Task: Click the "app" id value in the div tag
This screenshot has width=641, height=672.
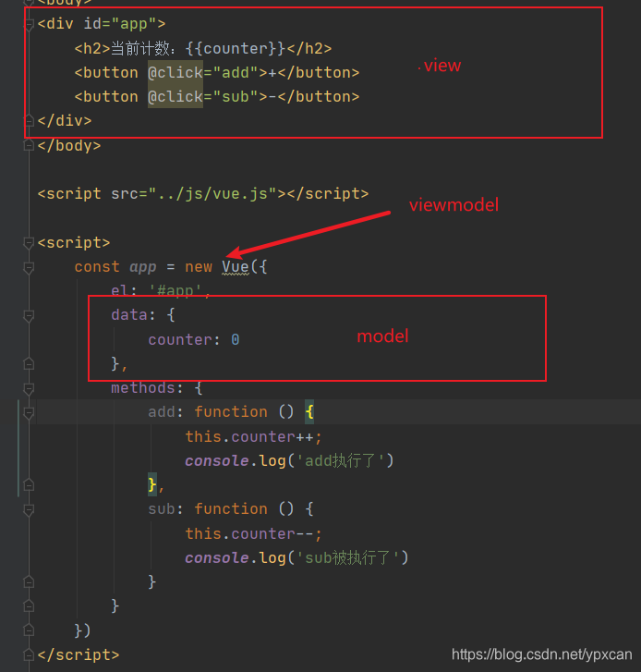Action: pos(134,24)
